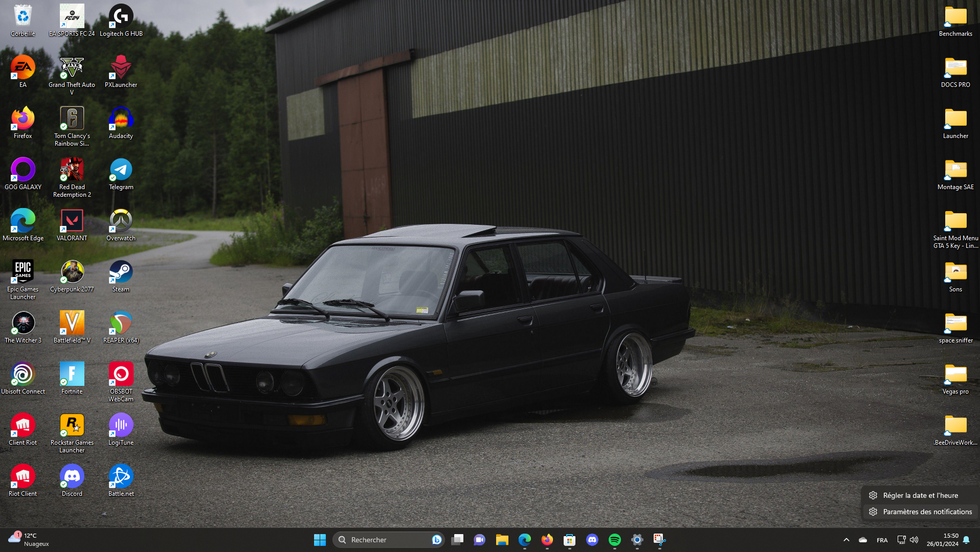
Task: Switch to Spotify on taskbar
Action: (614, 540)
